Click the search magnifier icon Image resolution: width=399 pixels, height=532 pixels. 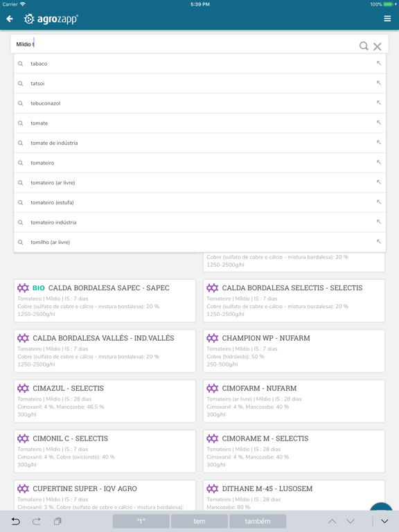pyautogui.click(x=364, y=46)
